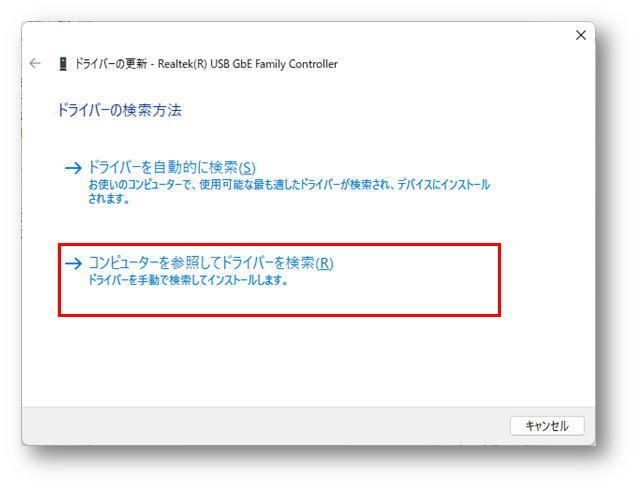
Task: Click the title ドライバーの更新 - Realtek(R) USB GbE Family Controller
Action: pos(206,64)
